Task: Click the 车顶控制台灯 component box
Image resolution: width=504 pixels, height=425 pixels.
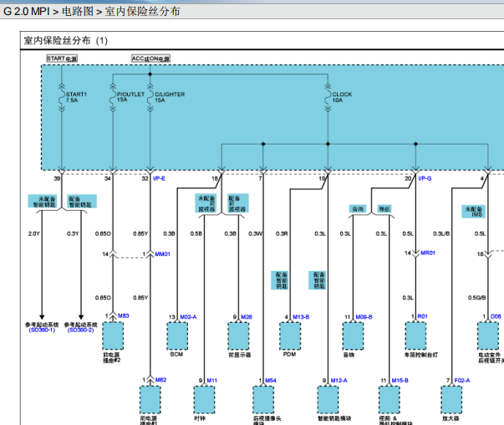Action: 415,336
